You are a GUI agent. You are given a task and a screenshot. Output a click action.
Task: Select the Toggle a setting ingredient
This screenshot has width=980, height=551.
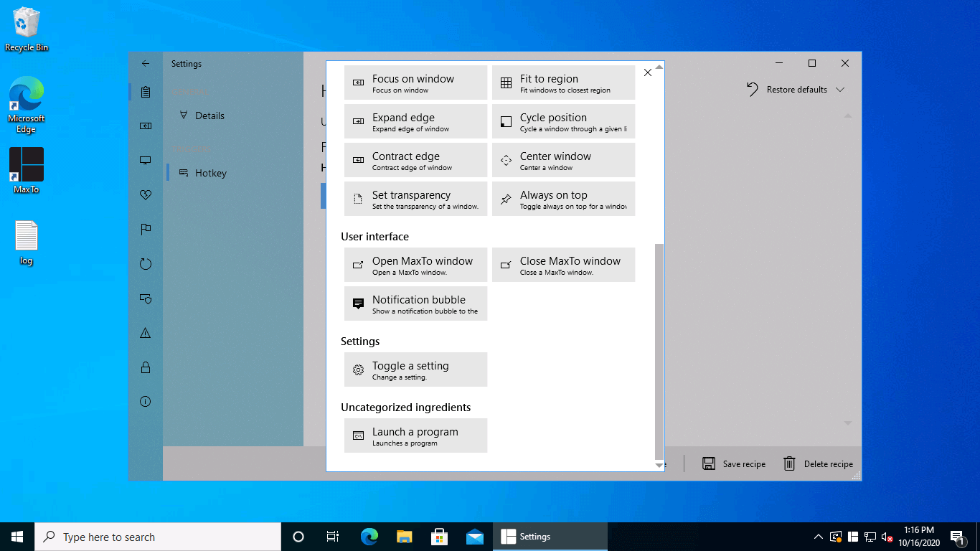click(415, 370)
